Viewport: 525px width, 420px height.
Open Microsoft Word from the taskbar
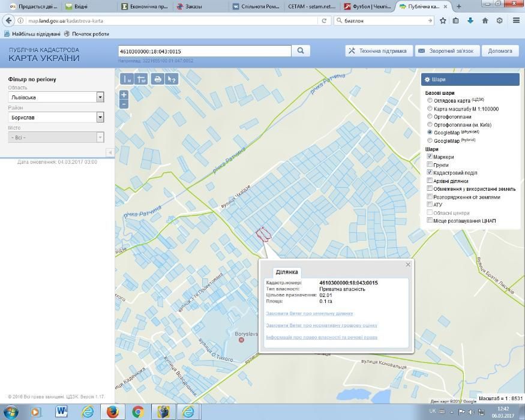pyautogui.click(x=62, y=411)
